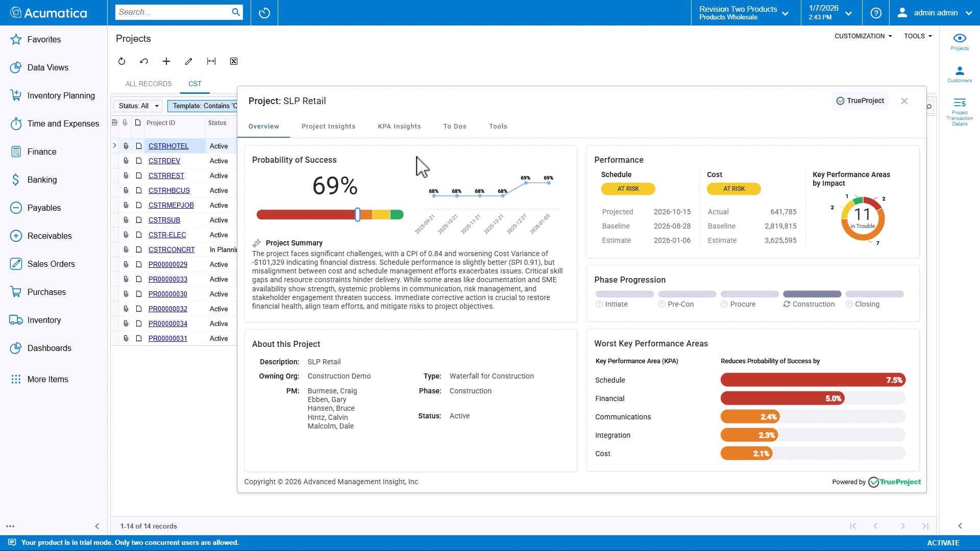This screenshot has height=551, width=980.
Task: Click the Probability of Success slider handle
Action: pyautogui.click(x=358, y=215)
